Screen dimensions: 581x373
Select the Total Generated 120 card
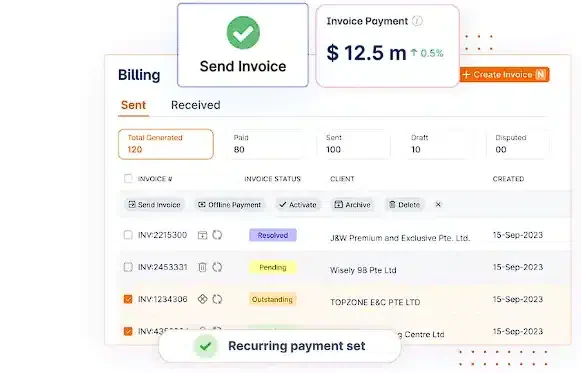(x=166, y=144)
